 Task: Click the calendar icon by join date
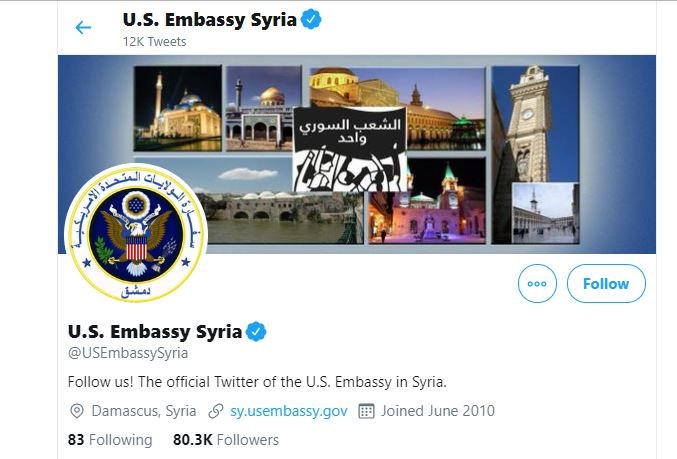(x=366, y=411)
